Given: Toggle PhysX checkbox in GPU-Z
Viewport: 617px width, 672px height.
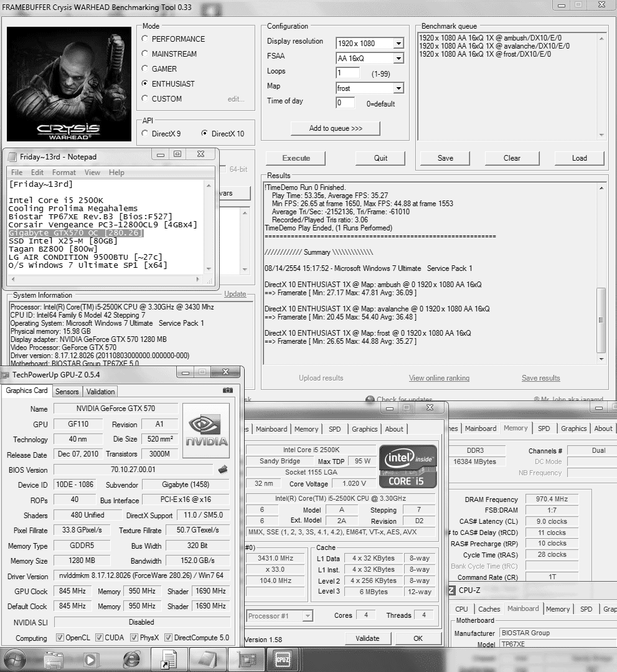Looking at the screenshot, I should (x=134, y=637).
